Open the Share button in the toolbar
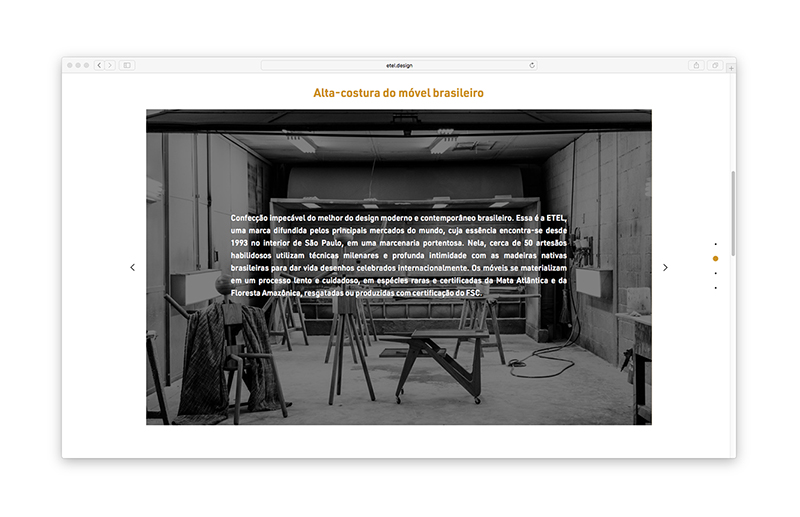 [696, 65]
